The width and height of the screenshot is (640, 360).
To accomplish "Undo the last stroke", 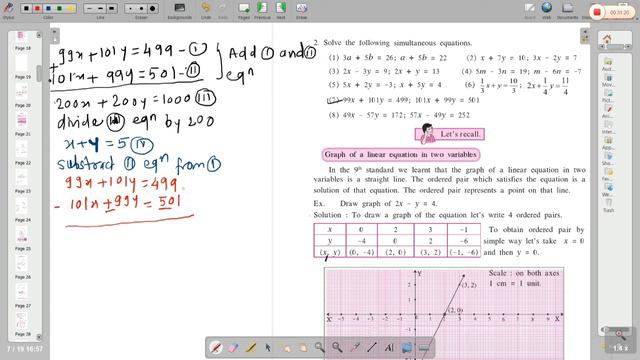I will pyautogui.click(x=206, y=11).
